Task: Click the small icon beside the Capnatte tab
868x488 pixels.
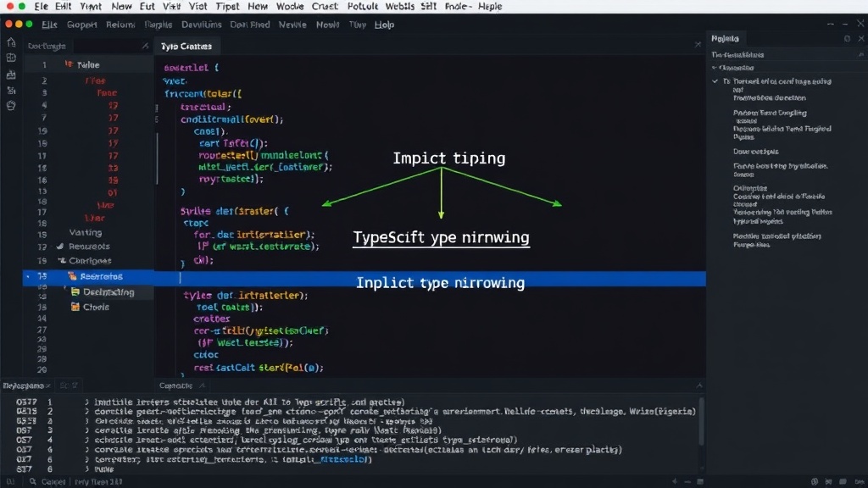Action: [202, 385]
